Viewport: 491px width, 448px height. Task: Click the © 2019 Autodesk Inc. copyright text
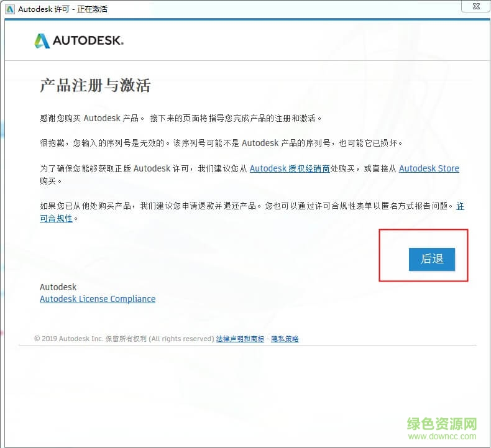click(124, 339)
